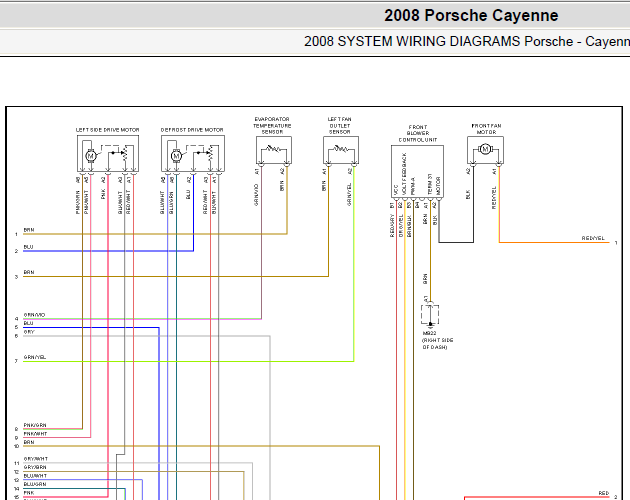Click the 'FRONT FAN MOTOR' label
Viewport: 630px width, 500px height.
tap(486, 129)
